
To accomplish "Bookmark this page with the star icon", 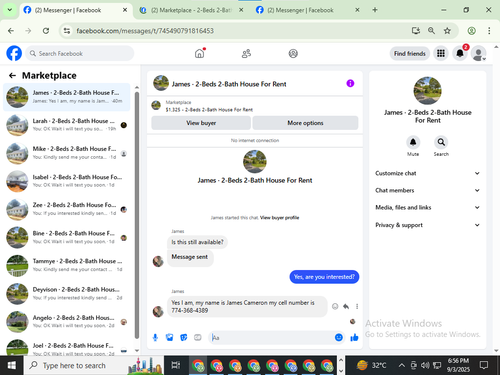I will pos(447,31).
